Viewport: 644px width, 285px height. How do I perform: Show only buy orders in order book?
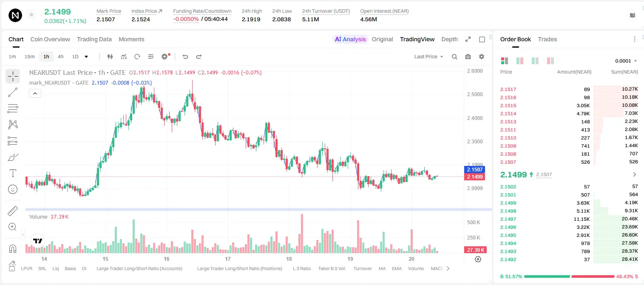[x=535, y=61]
